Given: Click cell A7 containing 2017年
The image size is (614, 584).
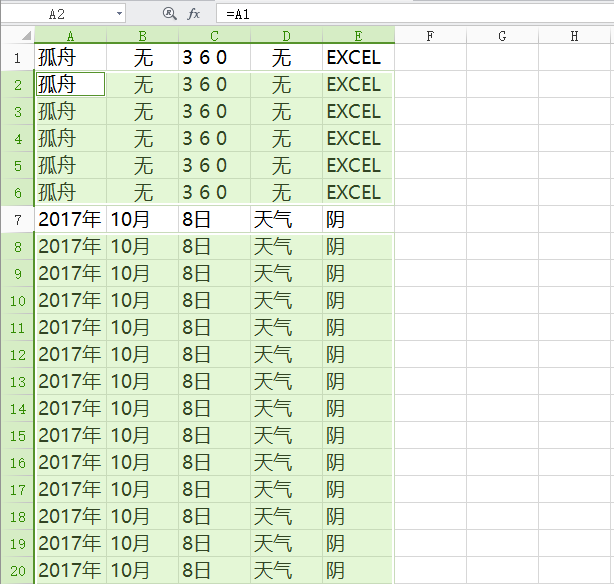Looking at the screenshot, I should pyautogui.click(x=71, y=219).
